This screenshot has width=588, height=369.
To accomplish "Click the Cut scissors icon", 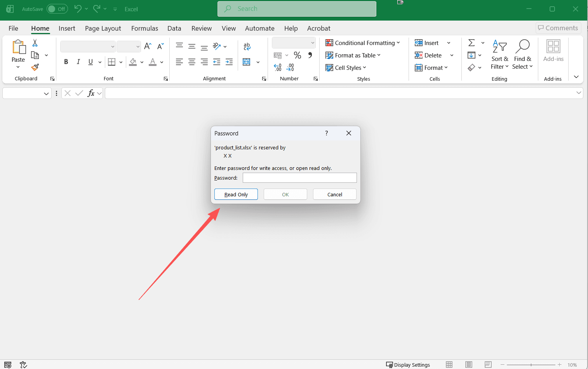I will click(35, 43).
